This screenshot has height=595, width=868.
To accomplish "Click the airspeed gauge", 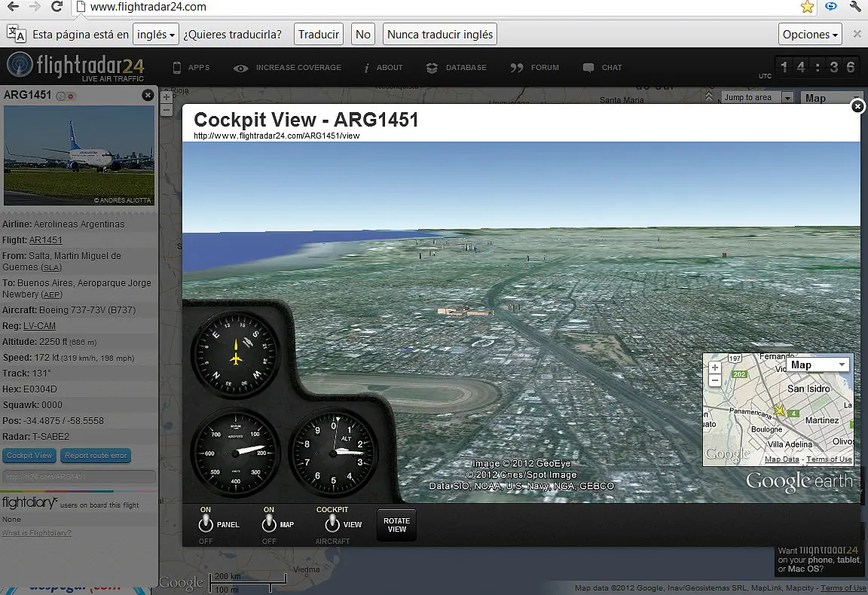I will 236,453.
